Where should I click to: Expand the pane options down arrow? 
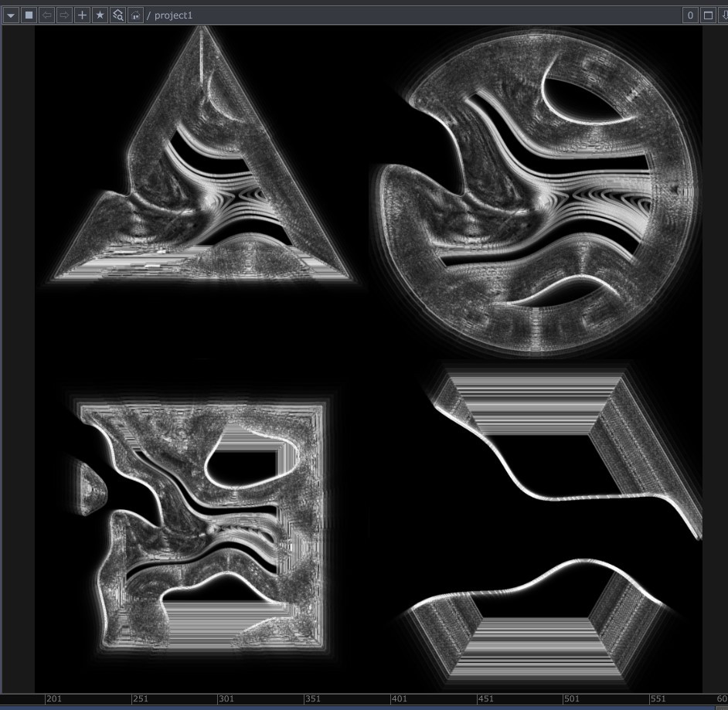pyautogui.click(x=723, y=15)
